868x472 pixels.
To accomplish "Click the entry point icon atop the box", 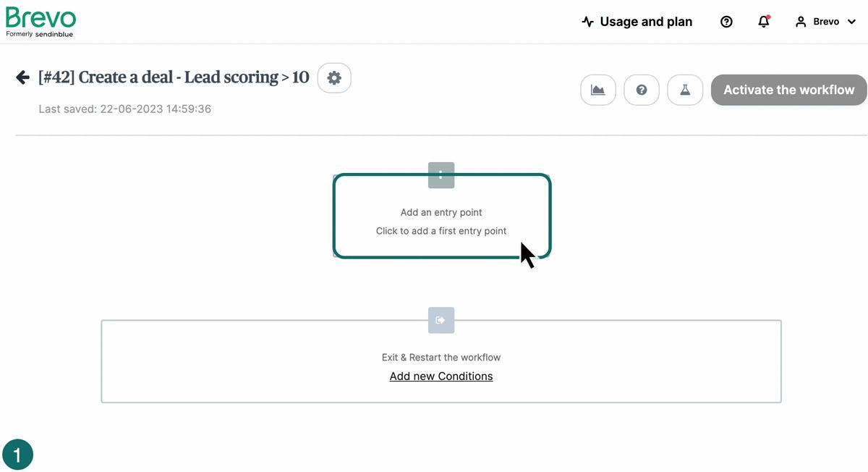I will [441, 175].
